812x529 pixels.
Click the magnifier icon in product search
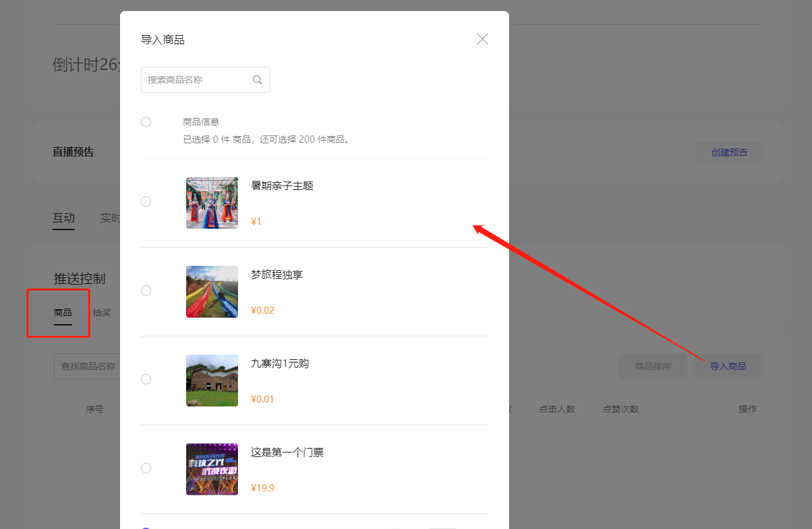point(257,80)
